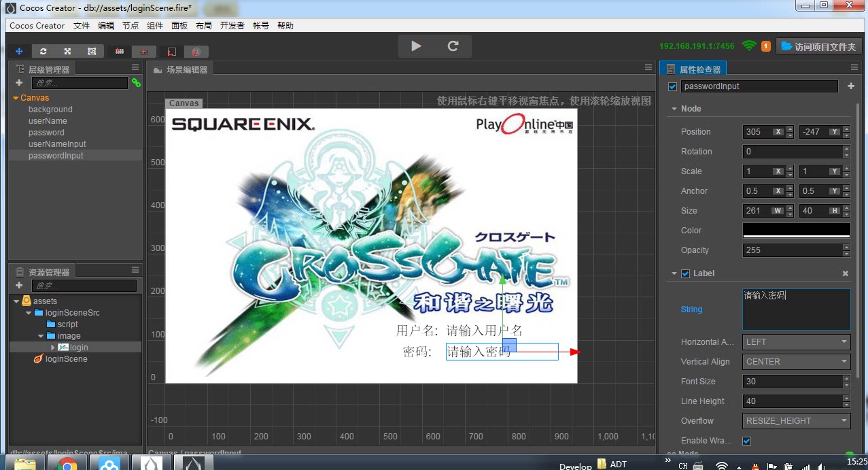Viewport: 868px width, 470px height.
Task: Select the move (translate) transform tool
Action: click(x=19, y=52)
